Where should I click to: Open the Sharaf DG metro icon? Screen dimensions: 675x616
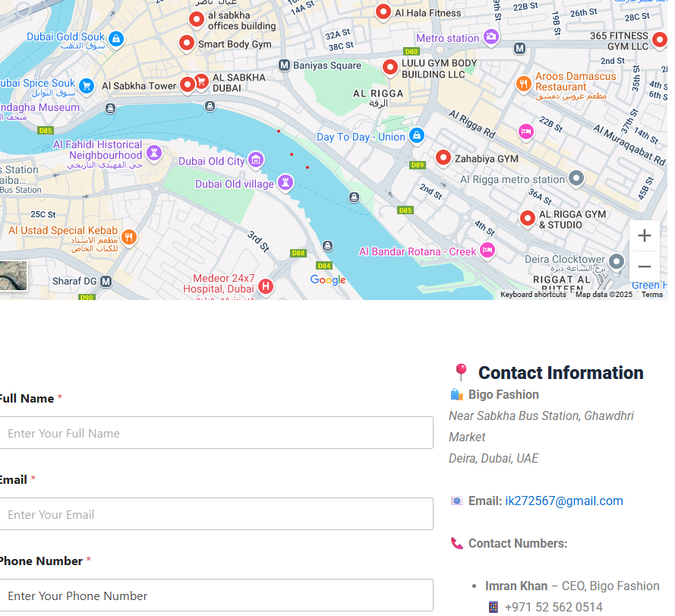106,281
